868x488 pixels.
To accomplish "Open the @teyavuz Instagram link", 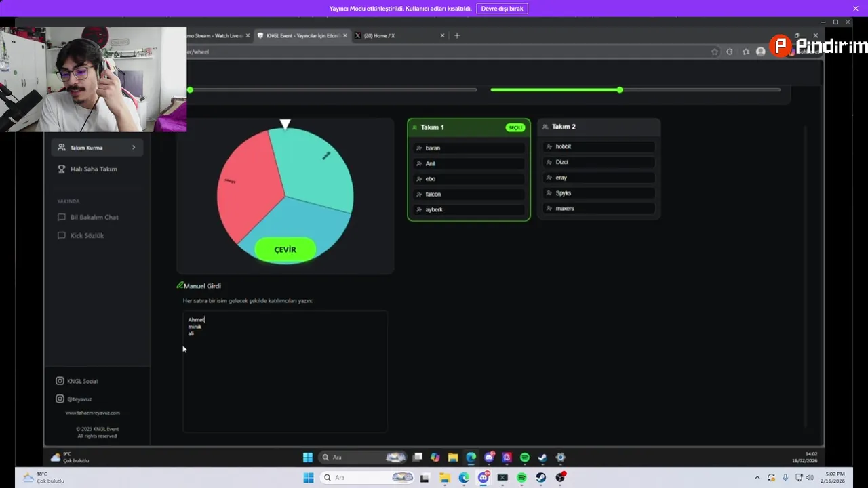I will click(74, 399).
